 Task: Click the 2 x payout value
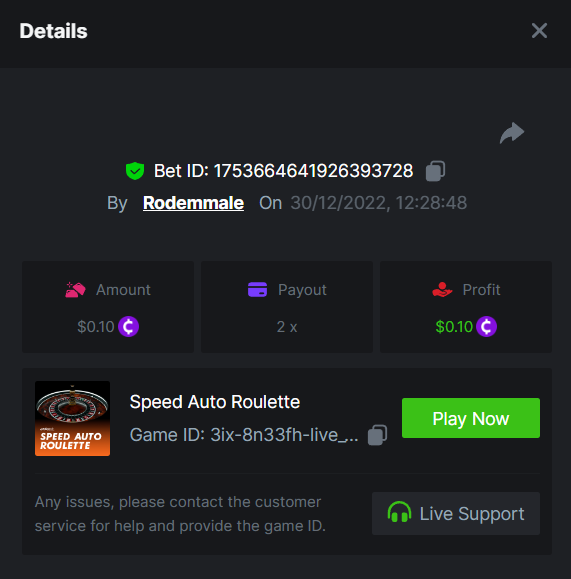tap(287, 327)
